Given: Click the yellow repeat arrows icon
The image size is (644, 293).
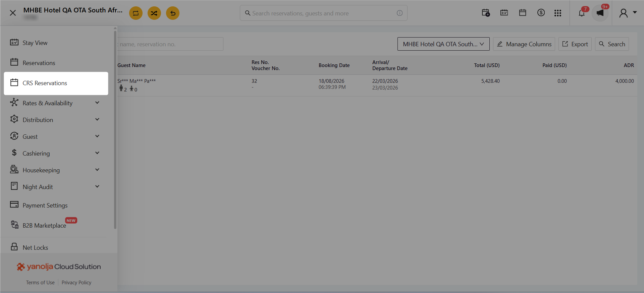Looking at the screenshot, I should [136, 13].
